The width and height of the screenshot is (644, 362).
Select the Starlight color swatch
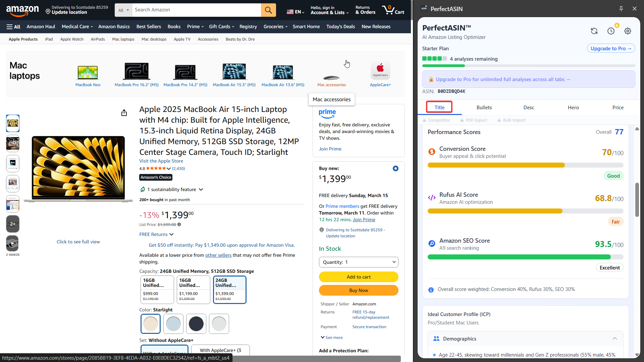(151, 324)
